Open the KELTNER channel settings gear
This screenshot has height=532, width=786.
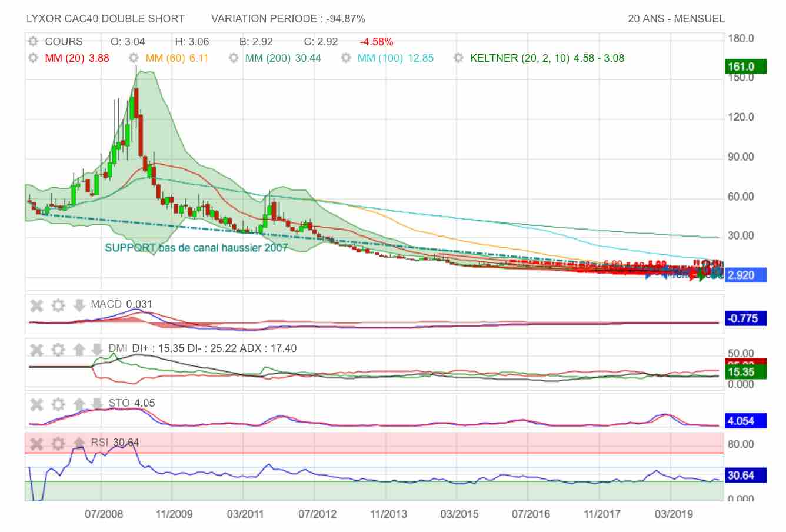(458, 58)
